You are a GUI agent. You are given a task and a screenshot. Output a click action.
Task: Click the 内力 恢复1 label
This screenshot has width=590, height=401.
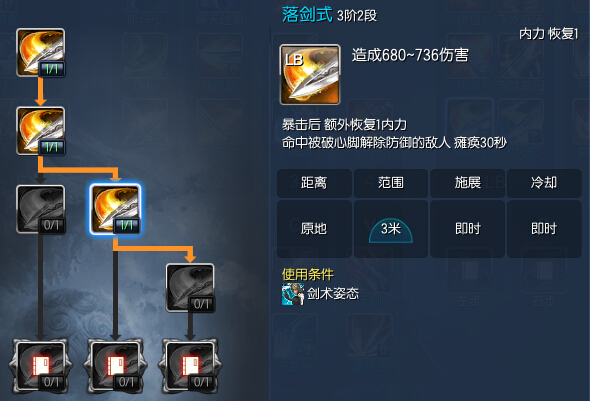pos(549,34)
